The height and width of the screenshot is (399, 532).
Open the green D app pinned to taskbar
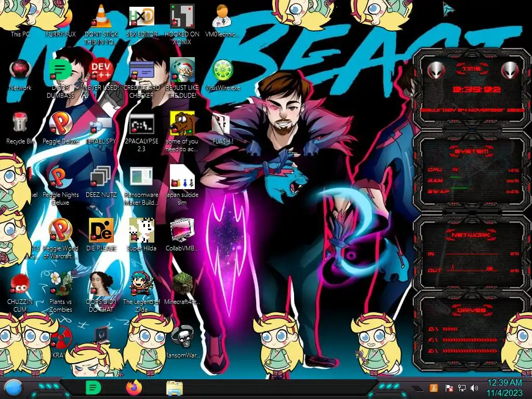93,388
